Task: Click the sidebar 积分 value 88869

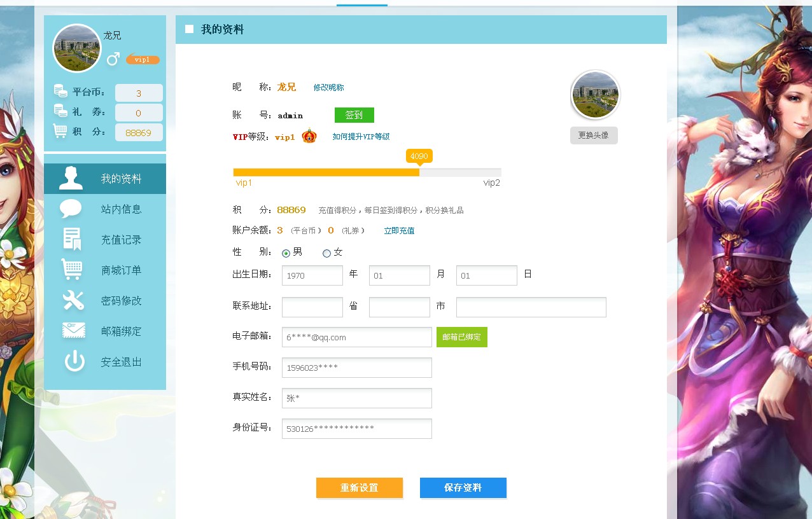Action: click(x=139, y=132)
